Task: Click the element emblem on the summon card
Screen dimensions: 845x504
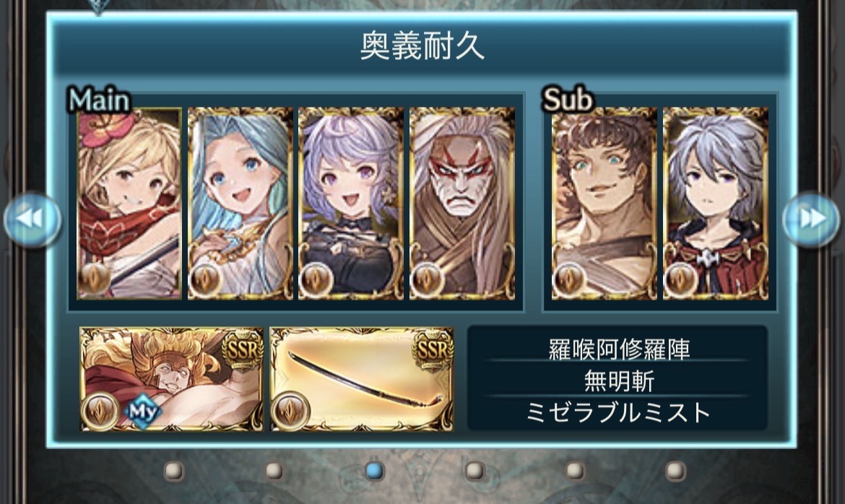Action: (x=100, y=410)
